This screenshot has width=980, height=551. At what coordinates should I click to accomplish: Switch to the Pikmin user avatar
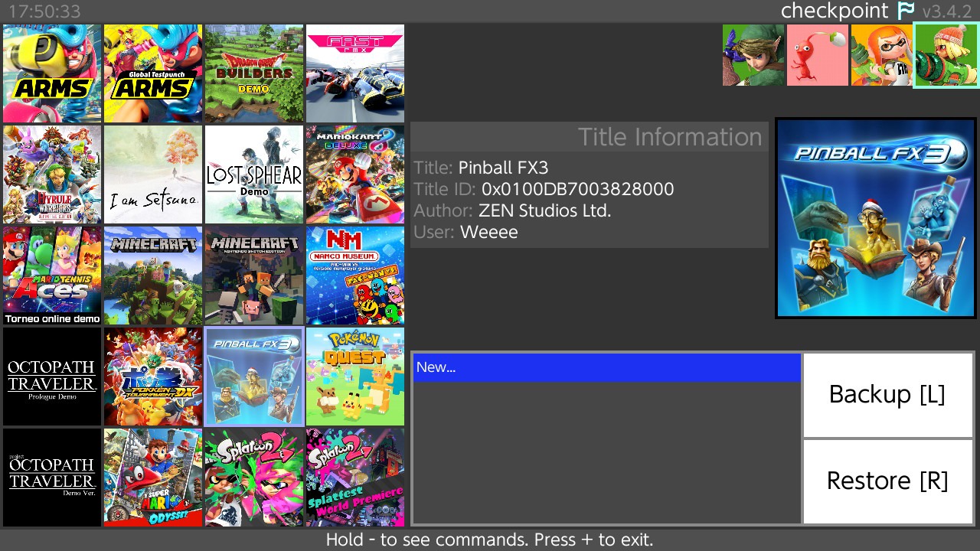818,55
